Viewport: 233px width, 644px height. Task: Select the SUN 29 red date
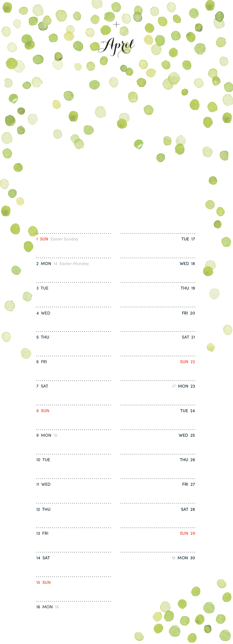[x=187, y=533]
